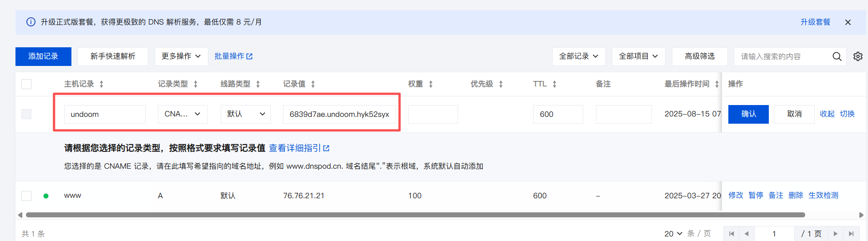Expand the 全部记录 filter dropdown

[x=579, y=56]
